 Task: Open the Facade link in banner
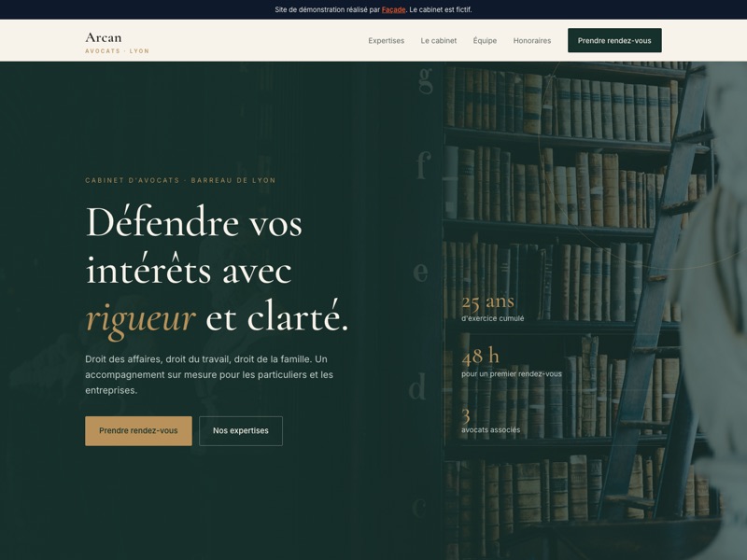[393, 9]
